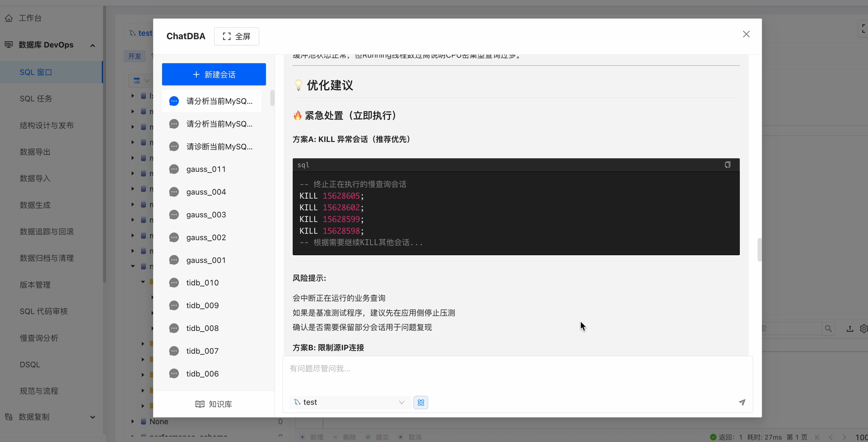Click the test tab in background window

pos(141,33)
